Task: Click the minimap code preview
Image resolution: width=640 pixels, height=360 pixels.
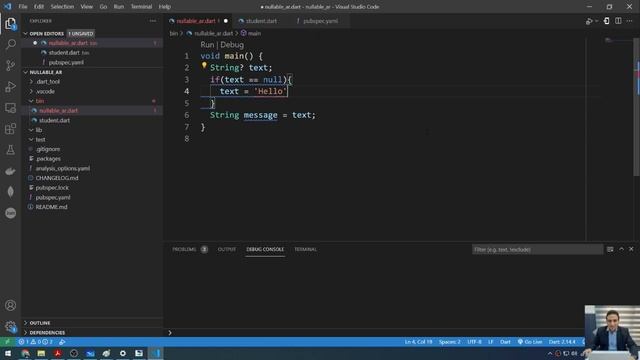Action: [609, 40]
